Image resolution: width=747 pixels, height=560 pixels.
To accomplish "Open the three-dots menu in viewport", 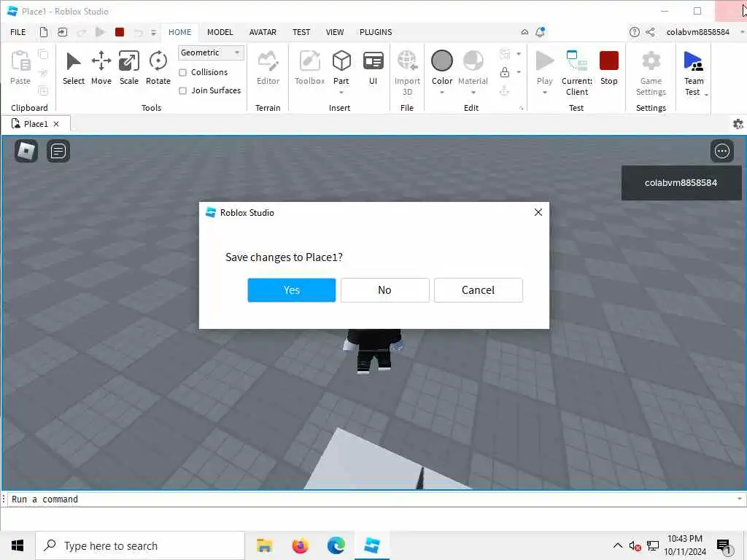I will pyautogui.click(x=721, y=151).
